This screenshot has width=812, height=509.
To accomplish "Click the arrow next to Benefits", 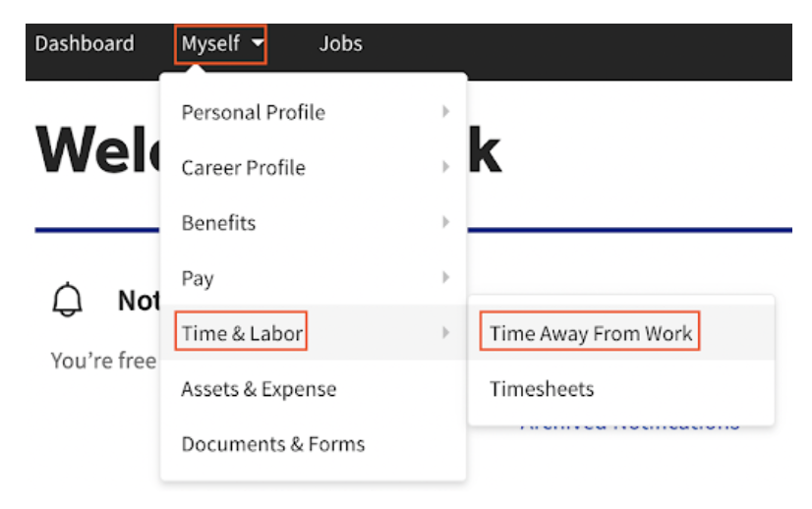I will [x=445, y=223].
